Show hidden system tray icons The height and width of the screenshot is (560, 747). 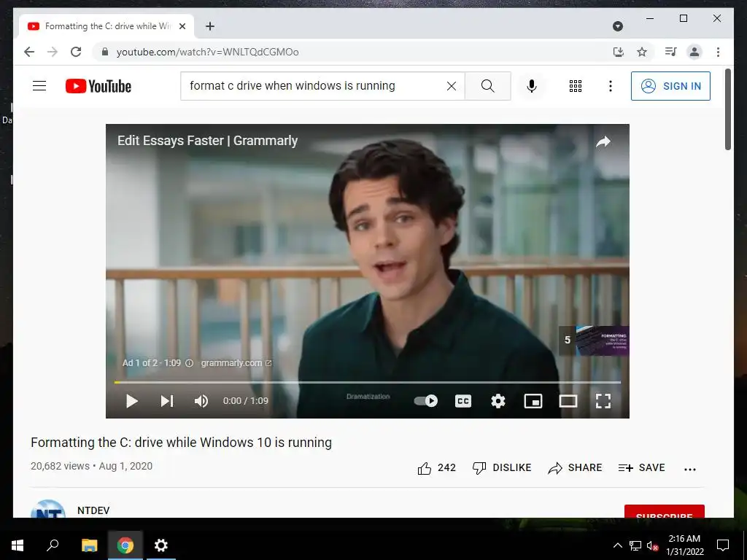click(617, 545)
